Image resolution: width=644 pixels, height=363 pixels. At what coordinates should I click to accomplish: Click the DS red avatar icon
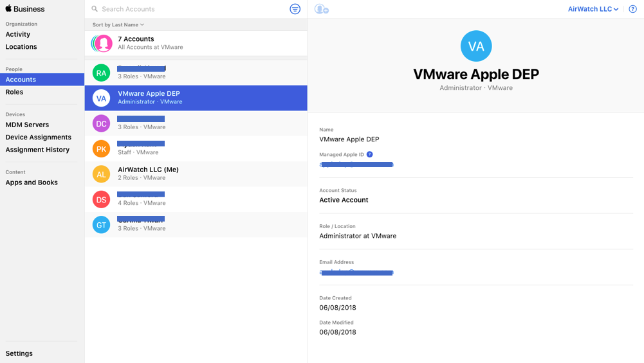pyautogui.click(x=101, y=199)
